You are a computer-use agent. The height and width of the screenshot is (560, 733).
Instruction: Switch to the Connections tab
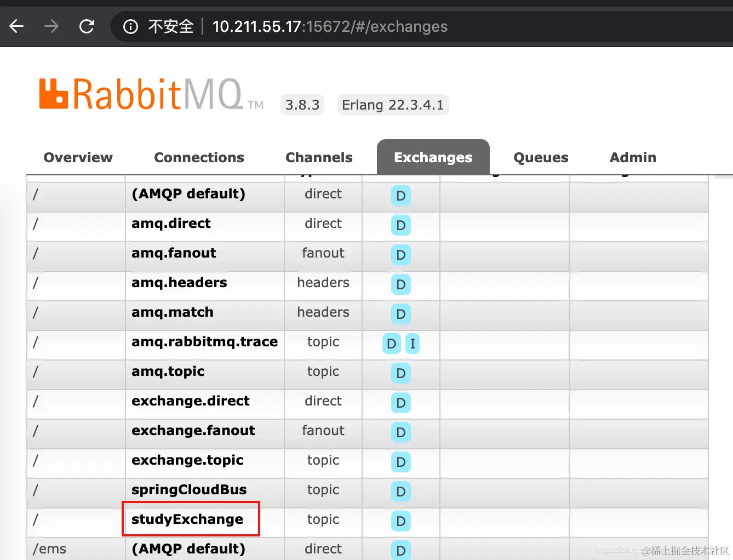(x=199, y=157)
